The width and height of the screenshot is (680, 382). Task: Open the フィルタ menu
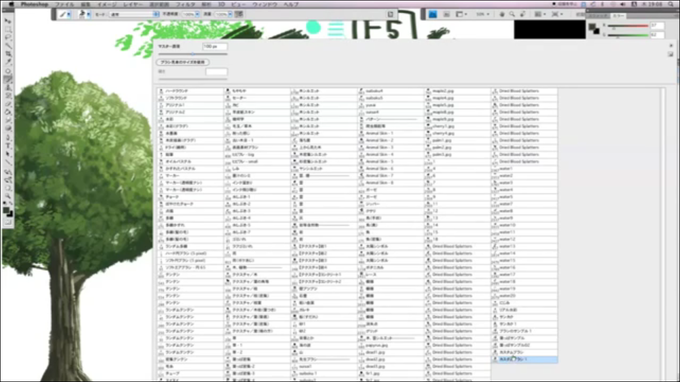[185, 4]
